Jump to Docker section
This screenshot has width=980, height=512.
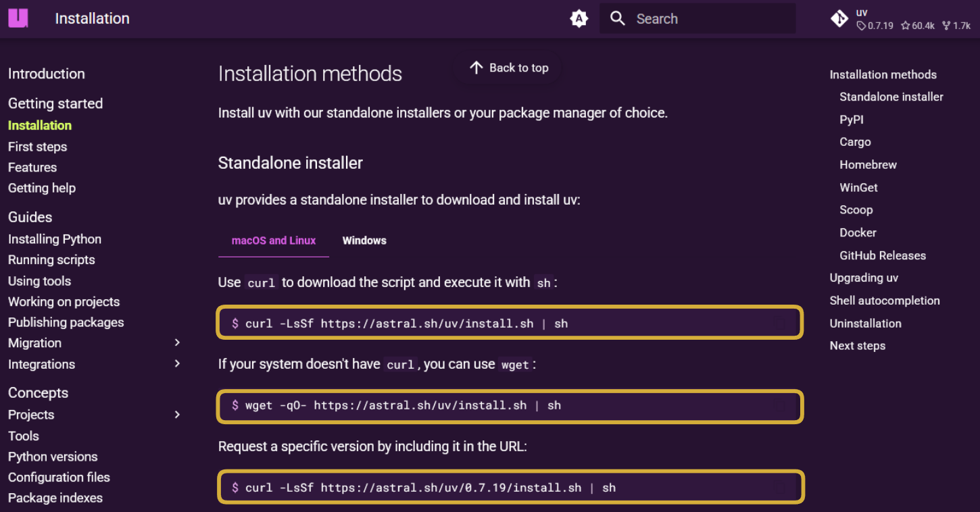858,232
